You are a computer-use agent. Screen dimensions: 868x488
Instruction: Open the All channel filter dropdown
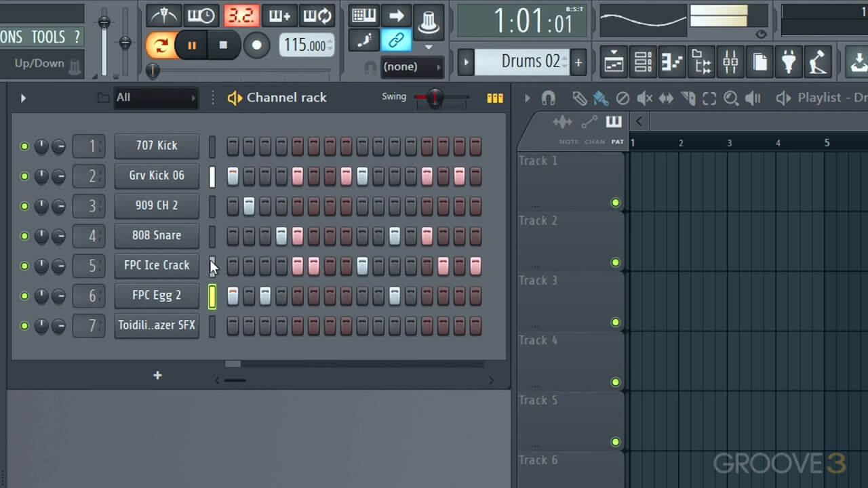156,98
